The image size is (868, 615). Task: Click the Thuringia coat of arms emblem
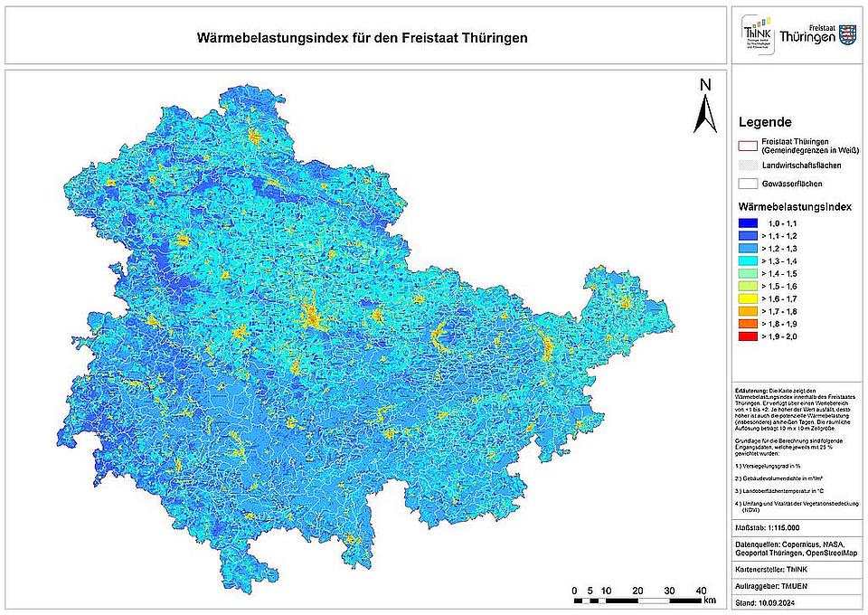coord(847,35)
